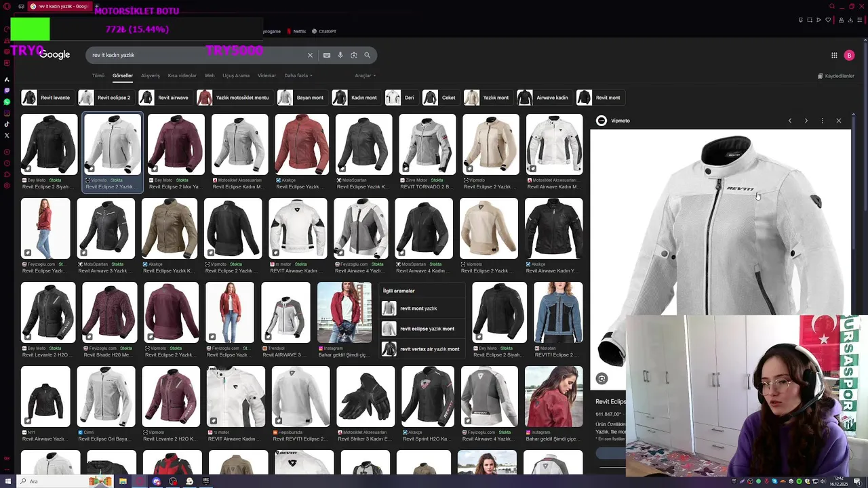Clear the Google search box text
Viewport: 868px width, 488px height.
(x=310, y=55)
